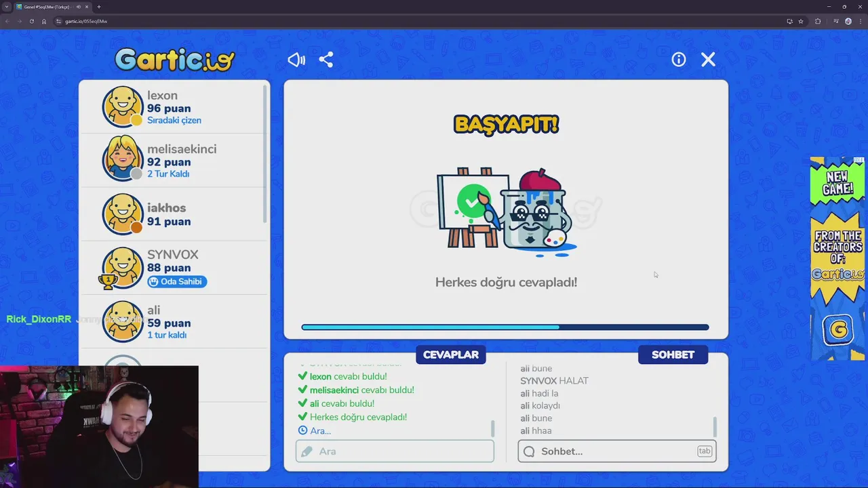Image resolution: width=868 pixels, height=488 pixels.
Task: Leave the room with the X icon
Action: [x=708, y=60]
